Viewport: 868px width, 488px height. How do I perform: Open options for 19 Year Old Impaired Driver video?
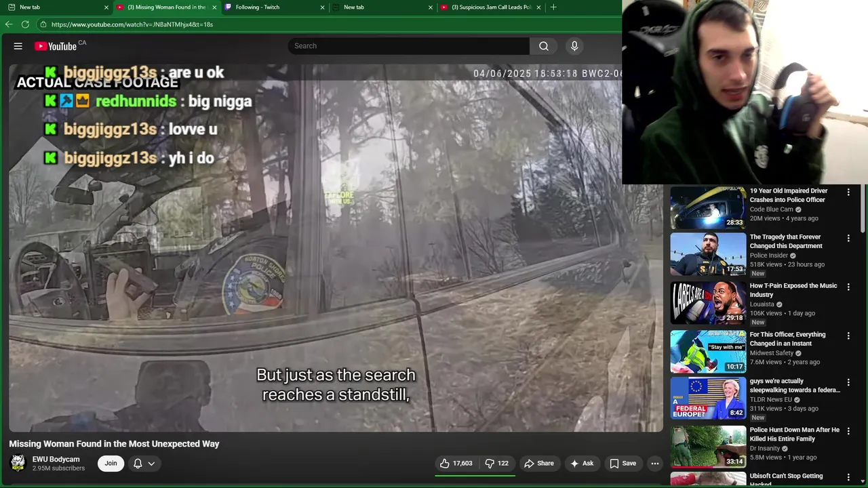tap(848, 192)
